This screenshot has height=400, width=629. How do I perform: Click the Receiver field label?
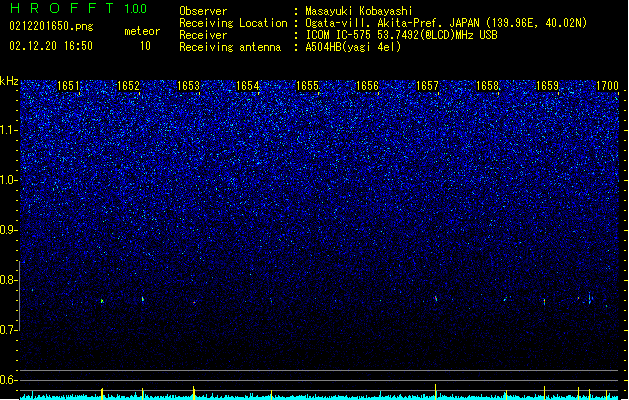coord(203,35)
